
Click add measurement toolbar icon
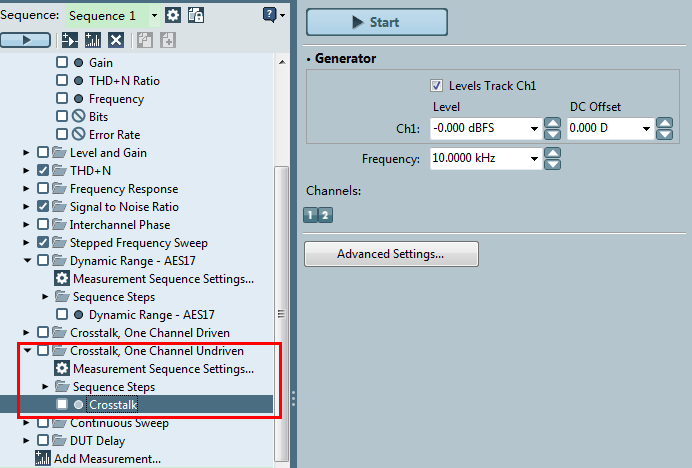(93, 40)
